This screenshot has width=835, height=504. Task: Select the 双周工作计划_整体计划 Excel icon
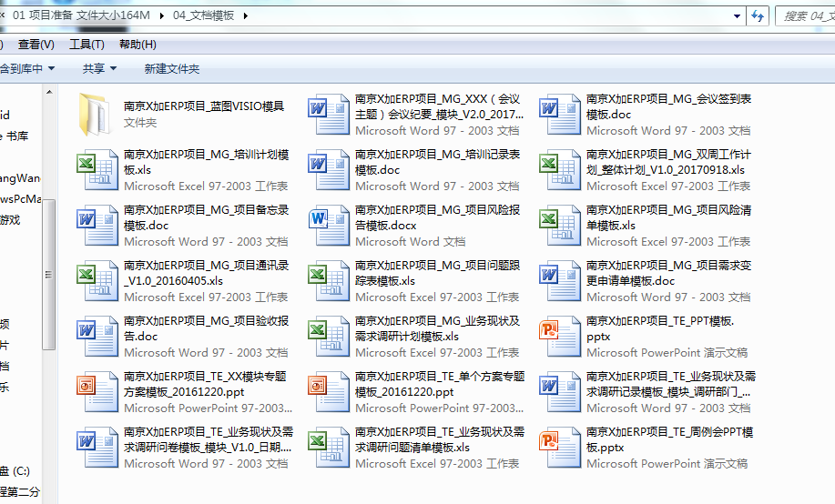[560, 170]
